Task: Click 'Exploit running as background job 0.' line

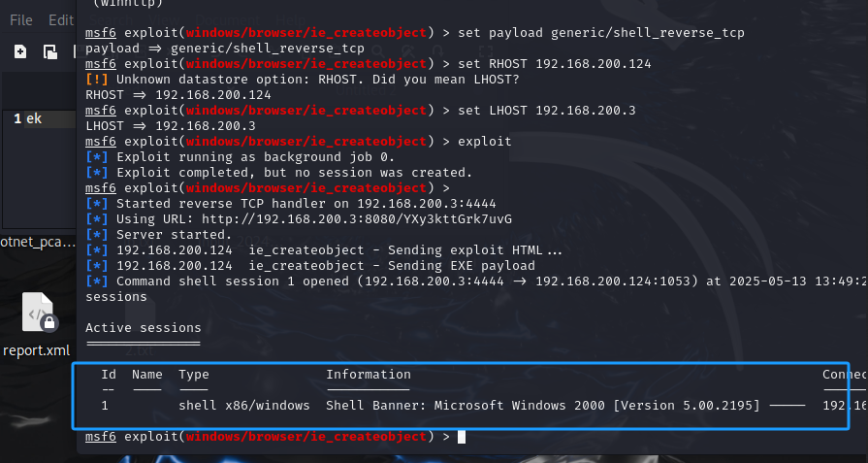Action: tap(241, 156)
